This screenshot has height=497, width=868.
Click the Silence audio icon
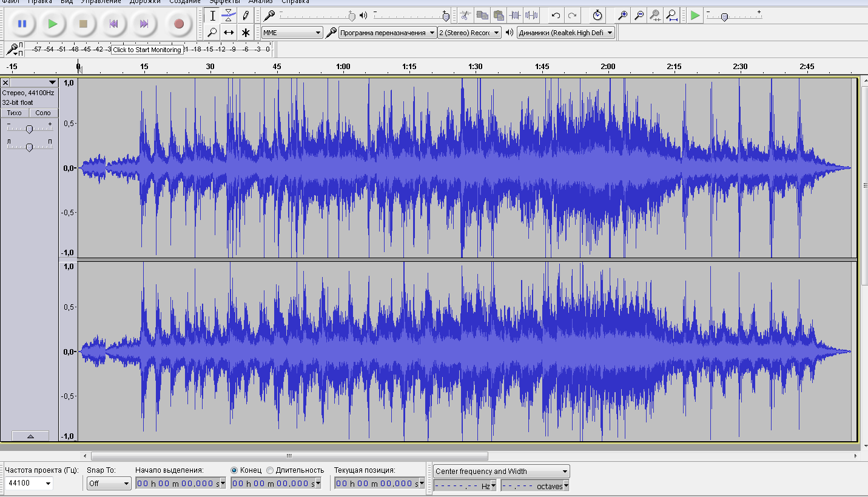tap(531, 15)
